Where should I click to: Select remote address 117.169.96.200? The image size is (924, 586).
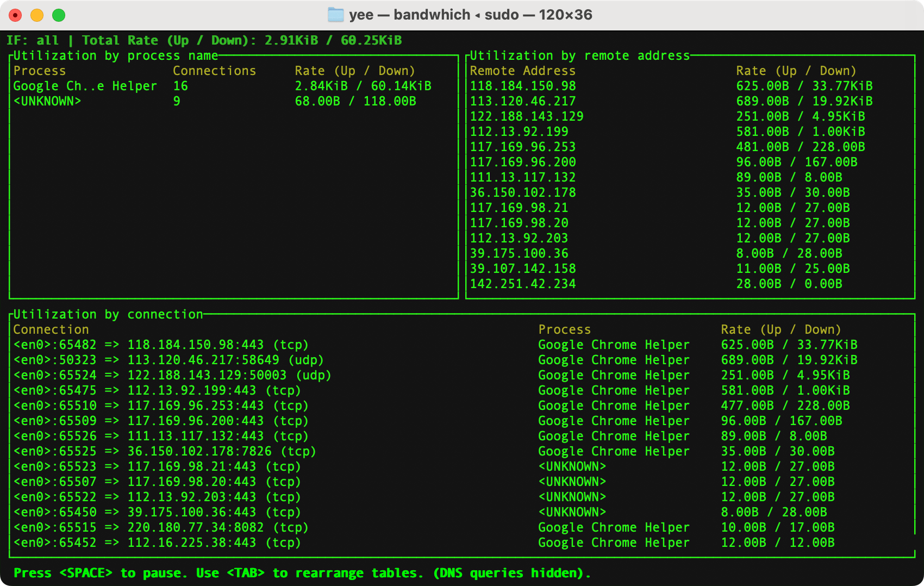[x=523, y=162]
